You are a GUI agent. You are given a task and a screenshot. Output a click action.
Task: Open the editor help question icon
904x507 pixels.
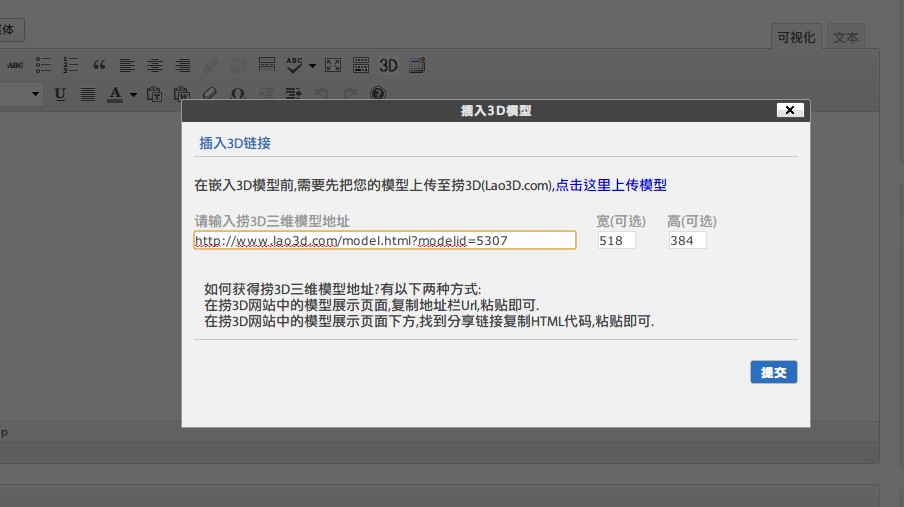pos(378,93)
